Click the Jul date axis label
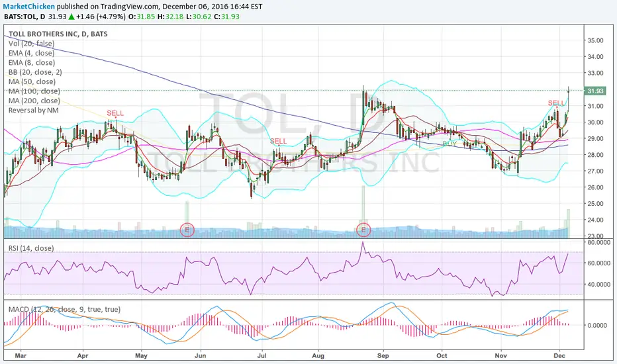Screen dimensions: 617x364 (261, 356)
